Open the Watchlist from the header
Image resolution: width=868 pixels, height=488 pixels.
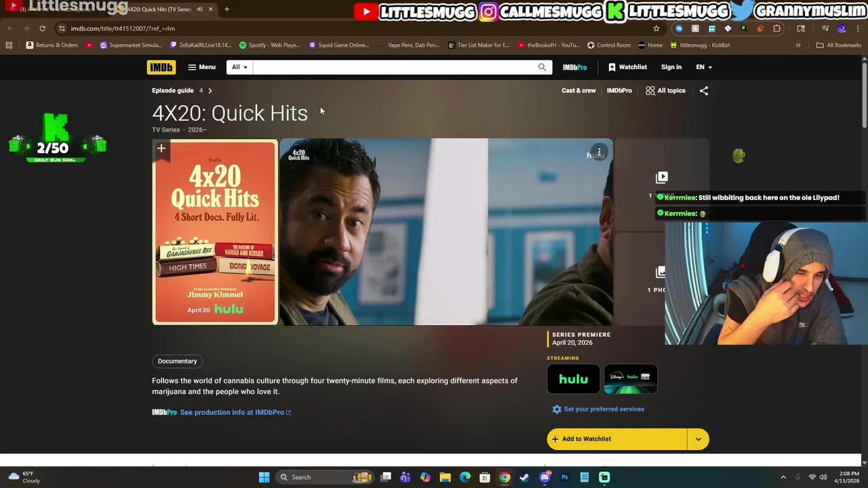[x=627, y=67]
